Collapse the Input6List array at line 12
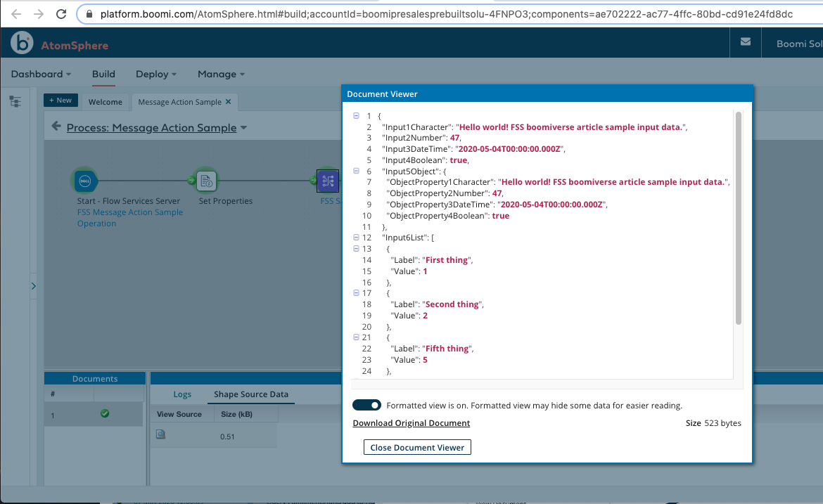823x504 pixels. coord(356,237)
